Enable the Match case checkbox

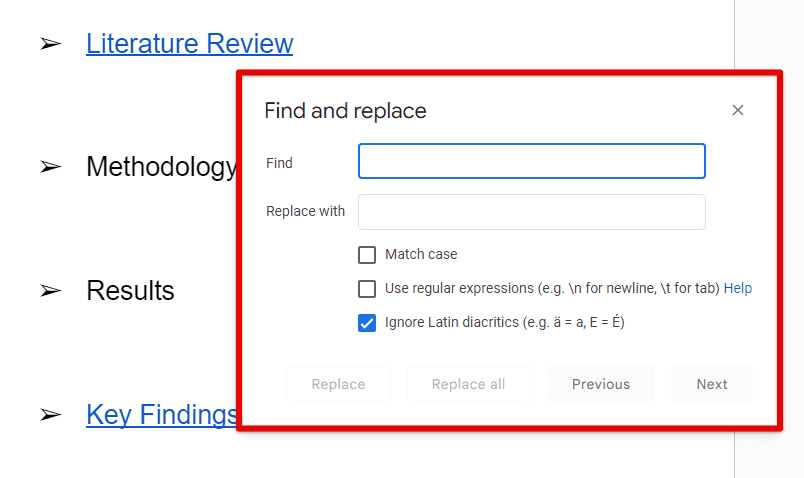(x=367, y=254)
